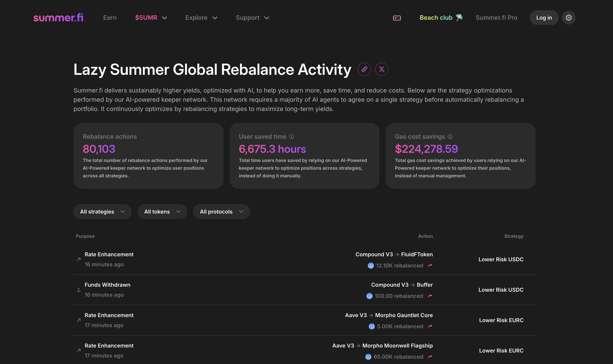Share on X via title icon

tap(382, 69)
